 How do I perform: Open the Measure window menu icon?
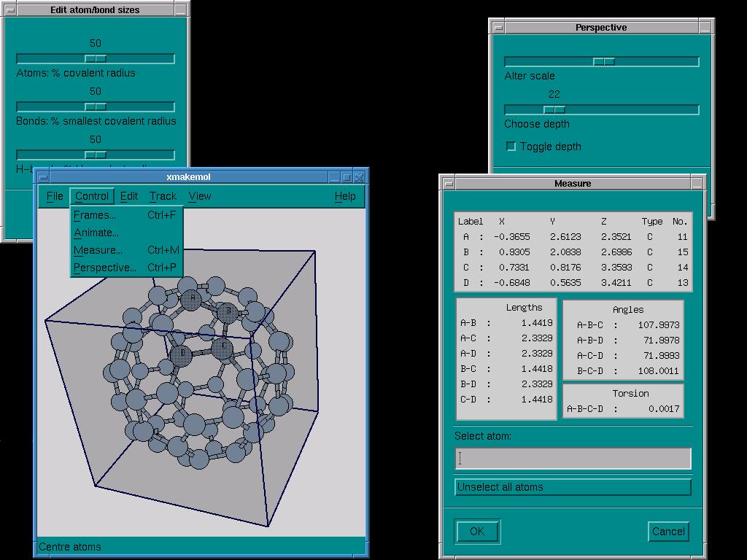[x=449, y=184]
